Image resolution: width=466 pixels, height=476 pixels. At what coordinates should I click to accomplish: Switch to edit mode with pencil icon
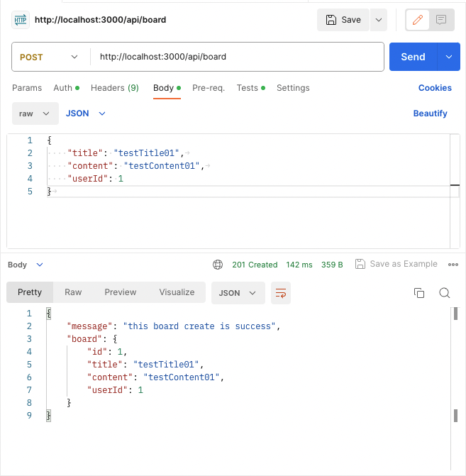coord(418,20)
